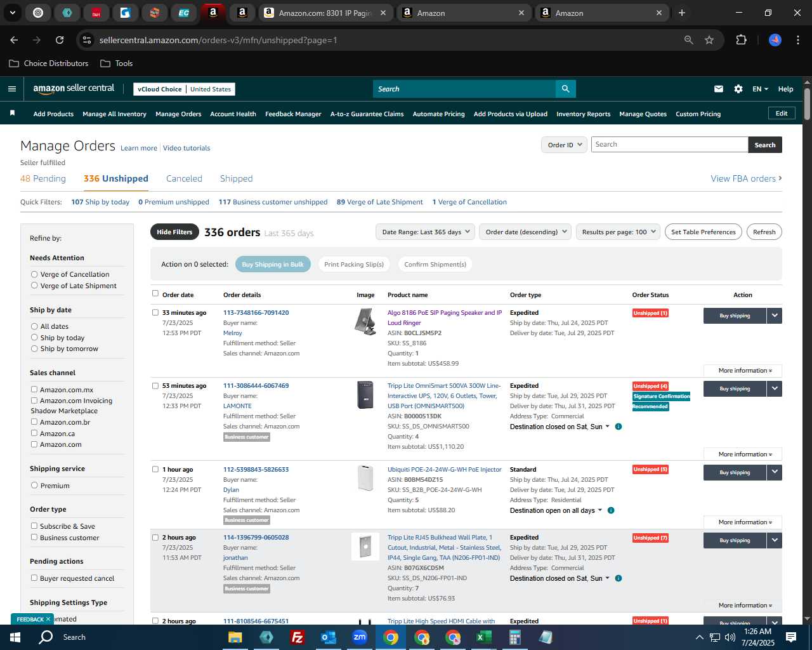
Task: Open Manage All Inventory menu item
Action: tap(114, 114)
